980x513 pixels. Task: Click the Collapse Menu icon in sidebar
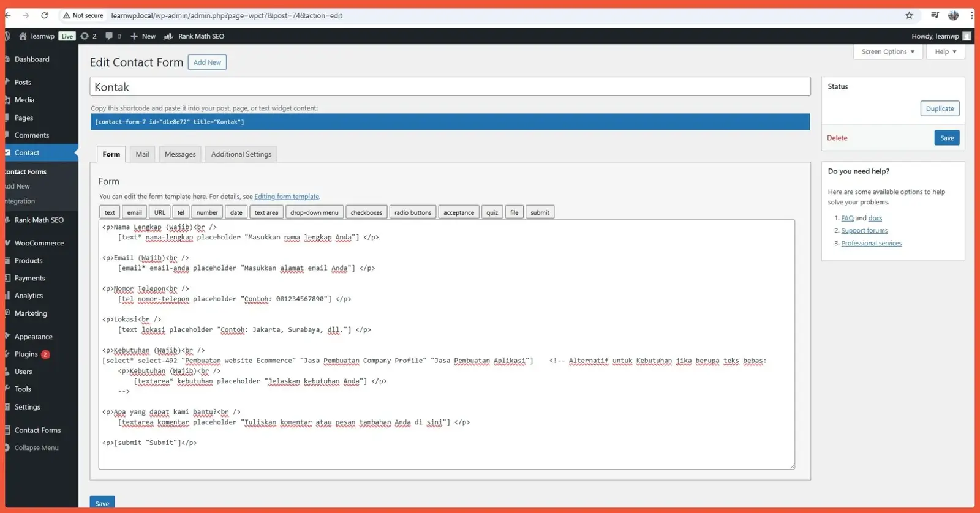coord(7,447)
